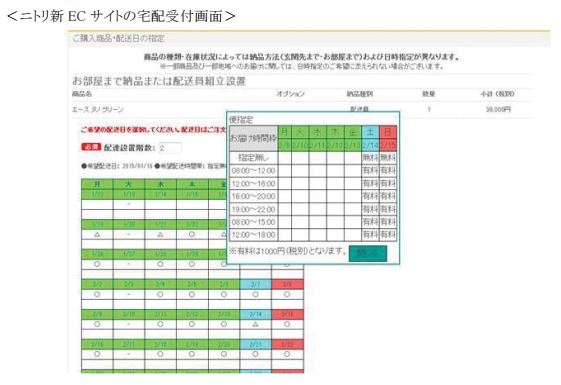This screenshot has height=385, width=561.
Task: Select the circle under 1/26 Monday
Action: [x=97, y=264]
